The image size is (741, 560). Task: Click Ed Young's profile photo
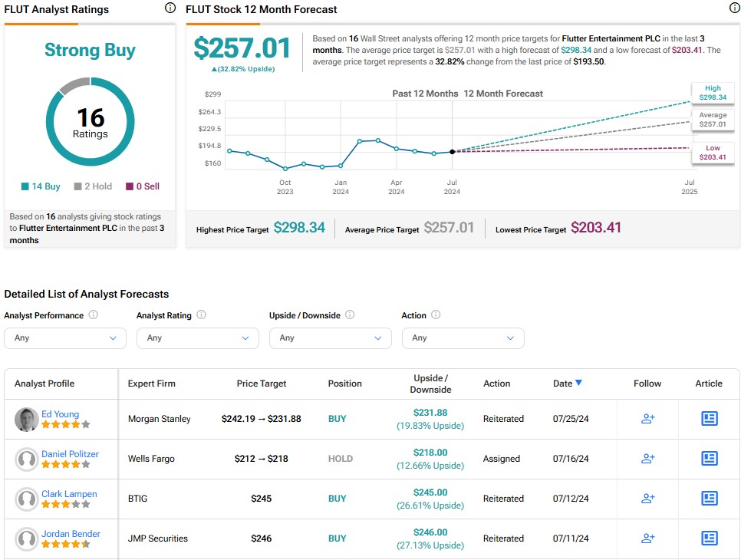26,420
